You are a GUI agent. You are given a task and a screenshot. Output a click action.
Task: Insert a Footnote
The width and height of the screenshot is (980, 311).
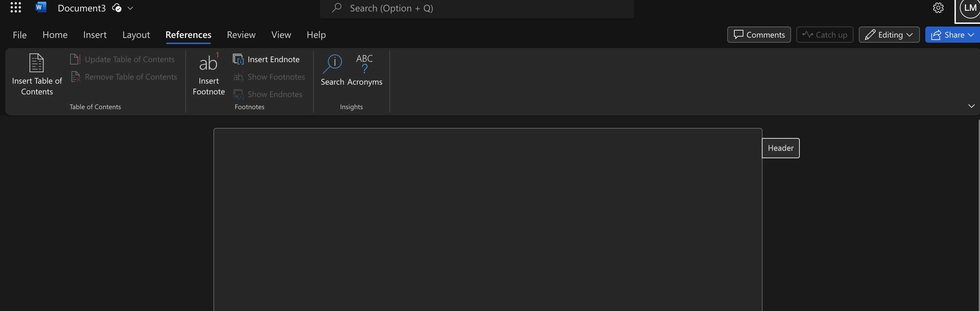tap(208, 75)
